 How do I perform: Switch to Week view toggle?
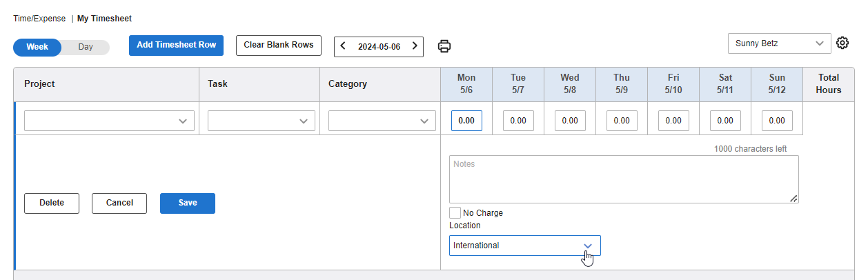tap(37, 47)
